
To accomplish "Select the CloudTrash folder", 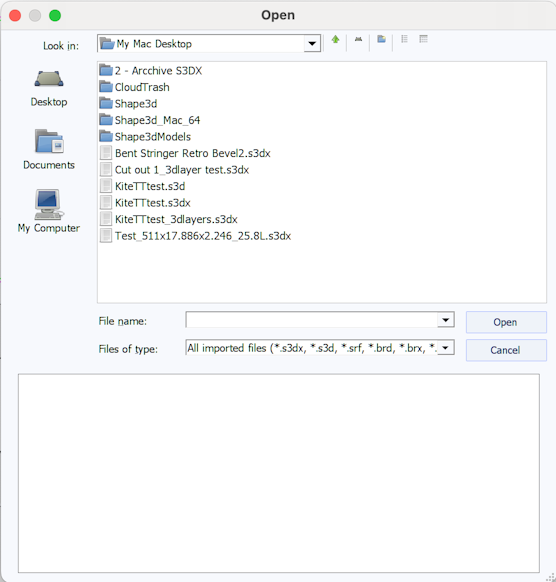I will [x=135, y=87].
